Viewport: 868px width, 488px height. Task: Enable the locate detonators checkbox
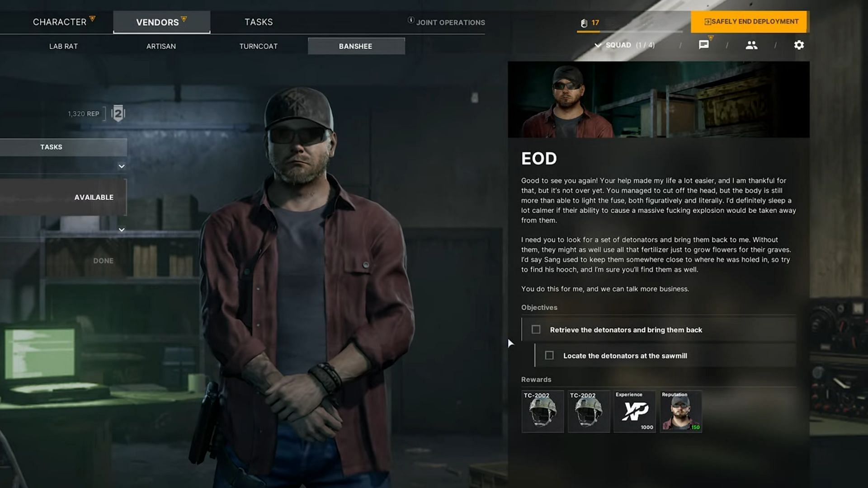548,356
